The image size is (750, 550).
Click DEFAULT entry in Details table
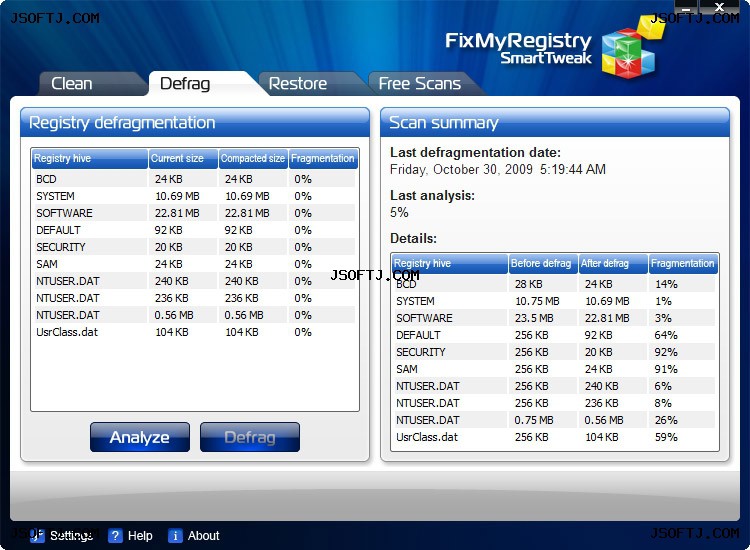(418, 335)
